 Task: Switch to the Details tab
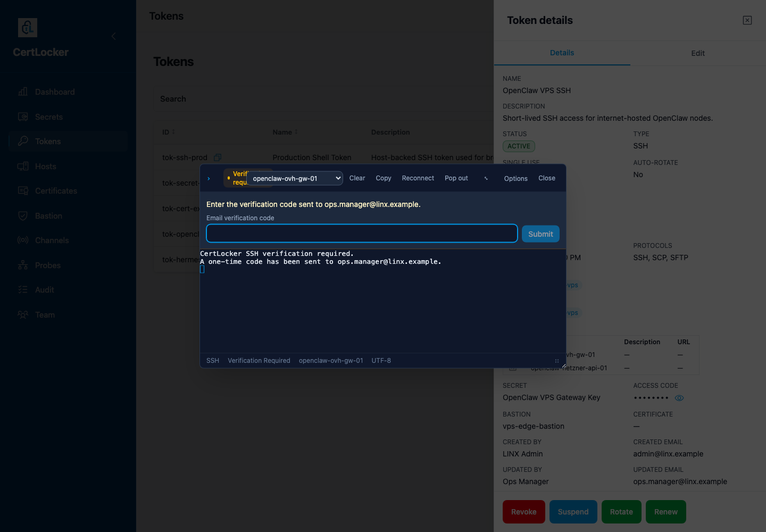pyautogui.click(x=562, y=53)
